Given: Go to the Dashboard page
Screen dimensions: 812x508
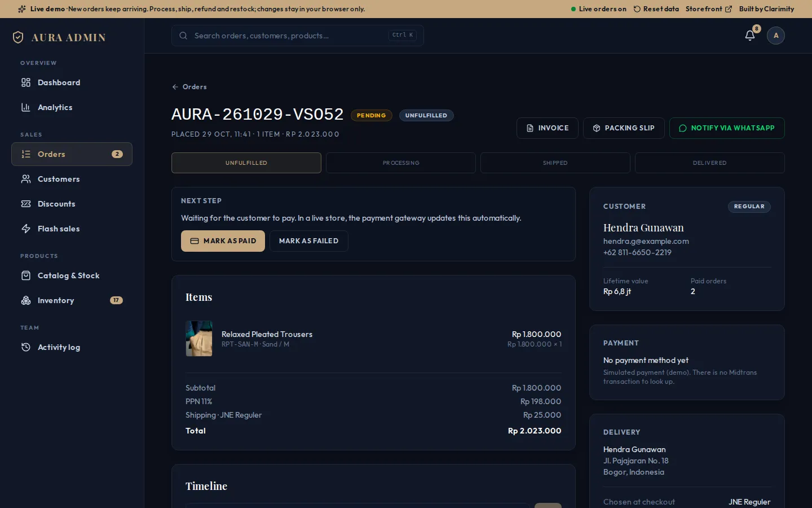Looking at the screenshot, I should [72, 82].
